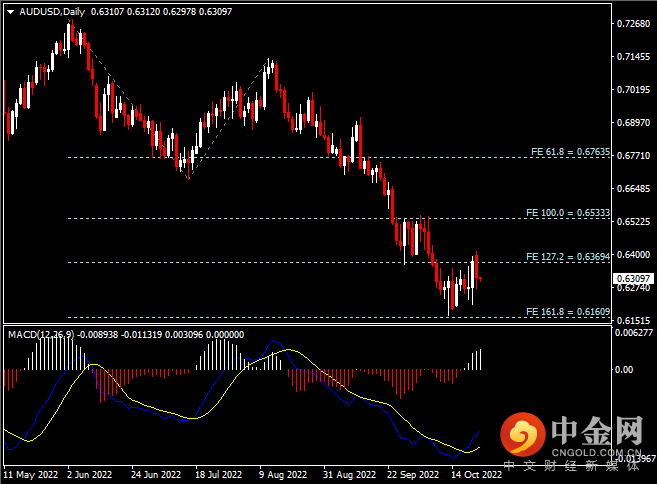Click the 0.70195 price axis value

coord(634,90)
